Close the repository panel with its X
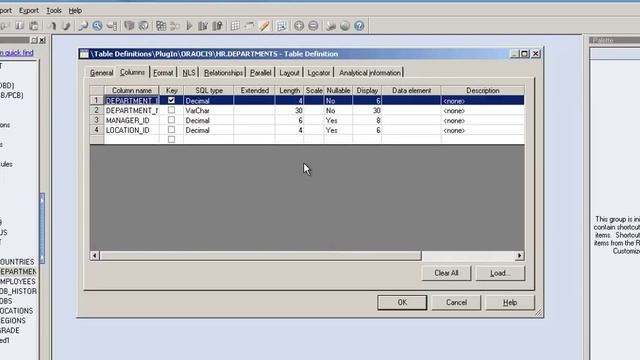Viewport: 640px width, 360px height. (x=42, y=40)
